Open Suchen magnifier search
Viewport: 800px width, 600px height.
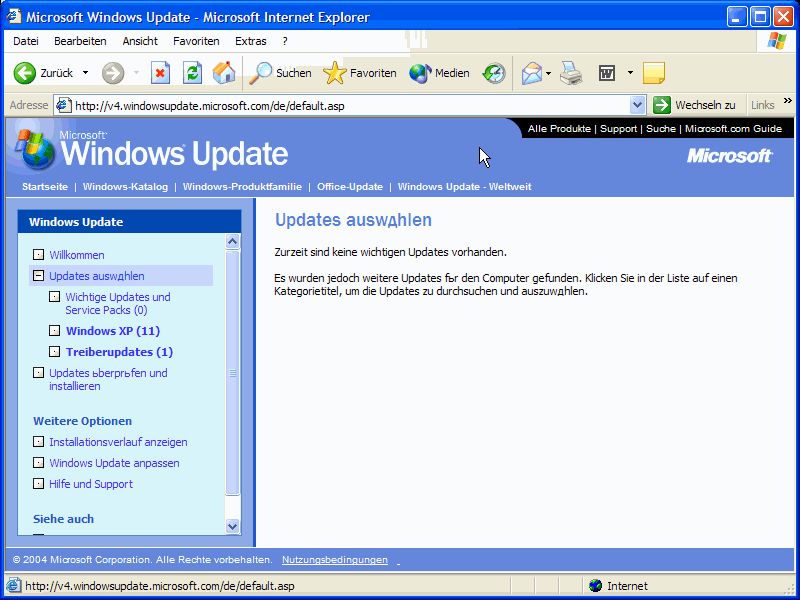(x=261, y=73)
